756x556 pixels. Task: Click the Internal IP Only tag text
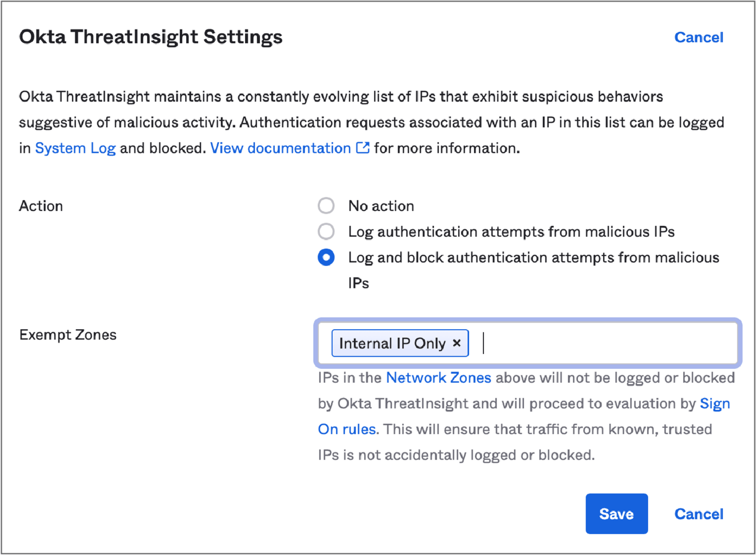pyautogui.click(x=392, y=343)
